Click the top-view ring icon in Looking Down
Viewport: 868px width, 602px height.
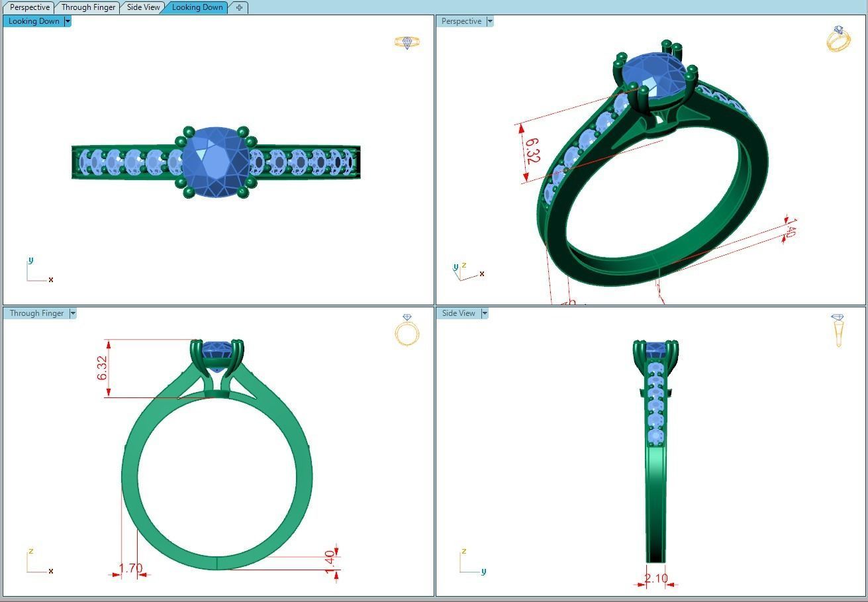[407, 42]
